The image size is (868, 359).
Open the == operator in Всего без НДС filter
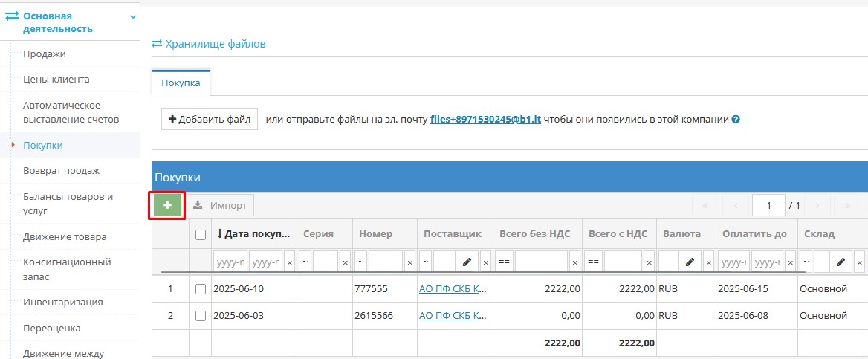pyautogui.click(x=504, y=262)
